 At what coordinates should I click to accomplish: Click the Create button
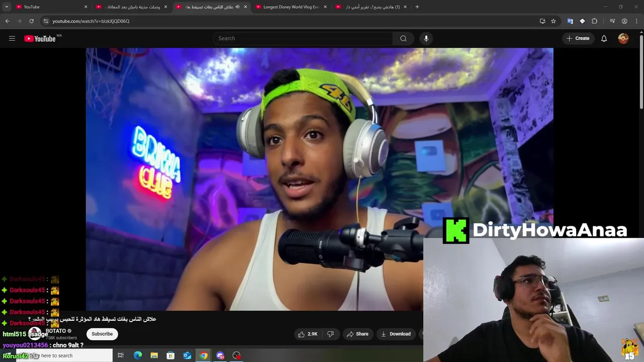point(578,38)
